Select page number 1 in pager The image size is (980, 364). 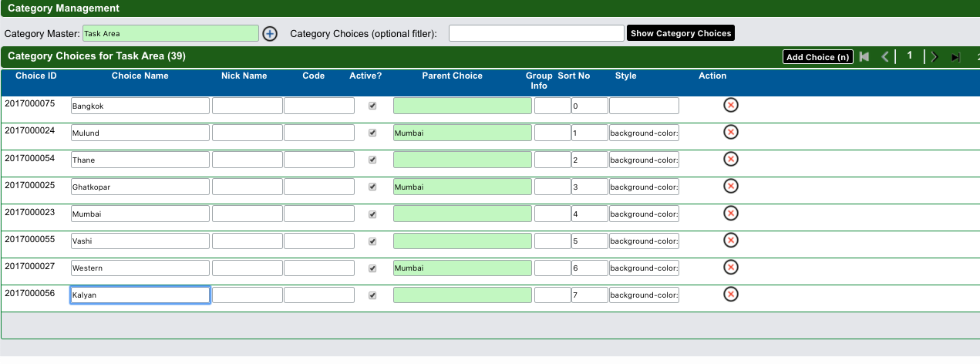pyautogui.click(x=910, y=56)
